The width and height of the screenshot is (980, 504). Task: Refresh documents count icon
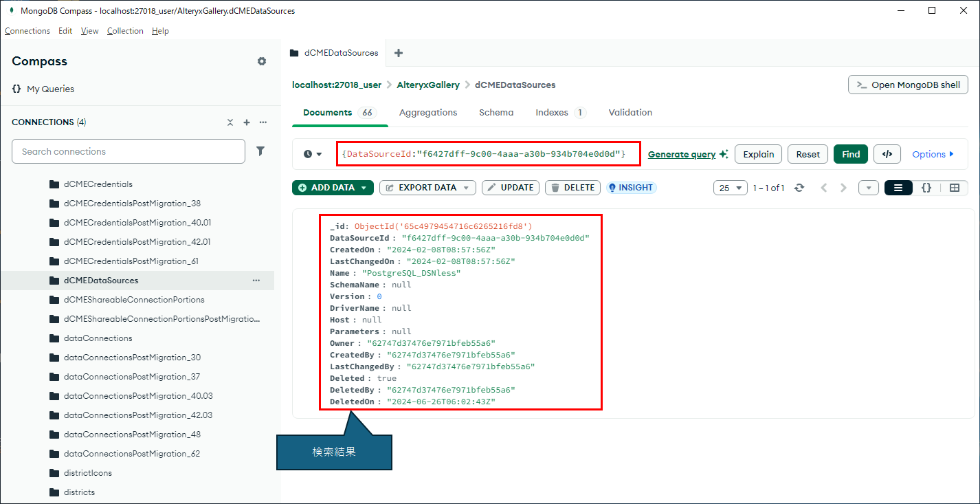point(799,188)
